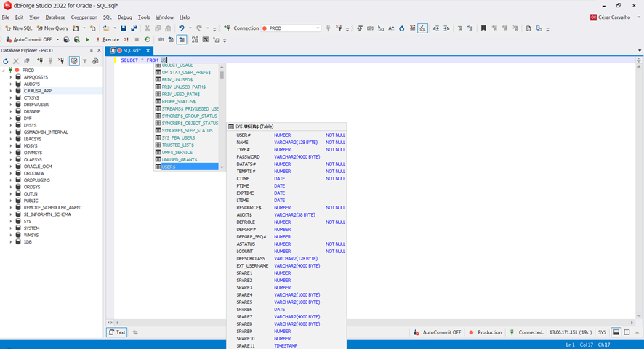Click the New SQL button
Image resolution: width=644 pixels, height=349 pixels.
19,28
